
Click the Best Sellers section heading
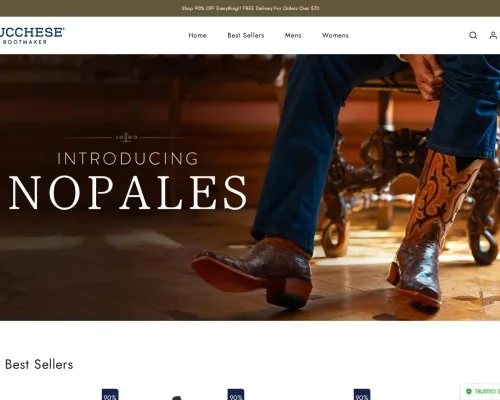click(x=39, y=364)
